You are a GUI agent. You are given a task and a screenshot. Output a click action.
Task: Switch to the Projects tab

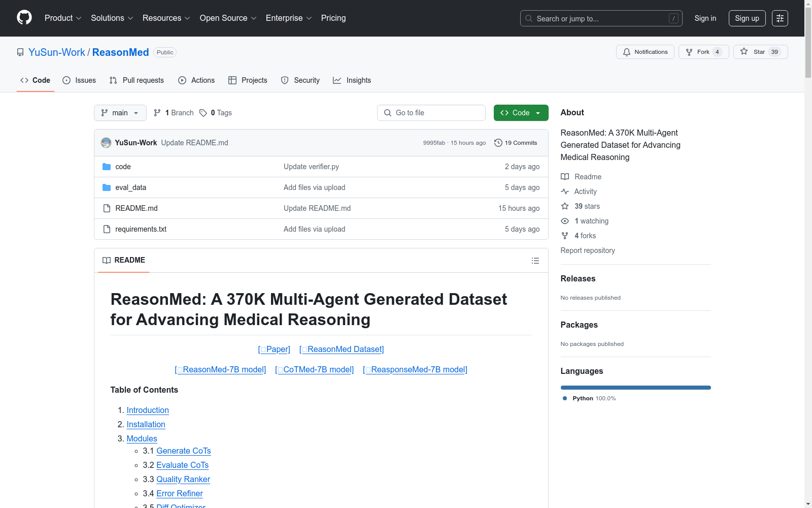[248, 80]
